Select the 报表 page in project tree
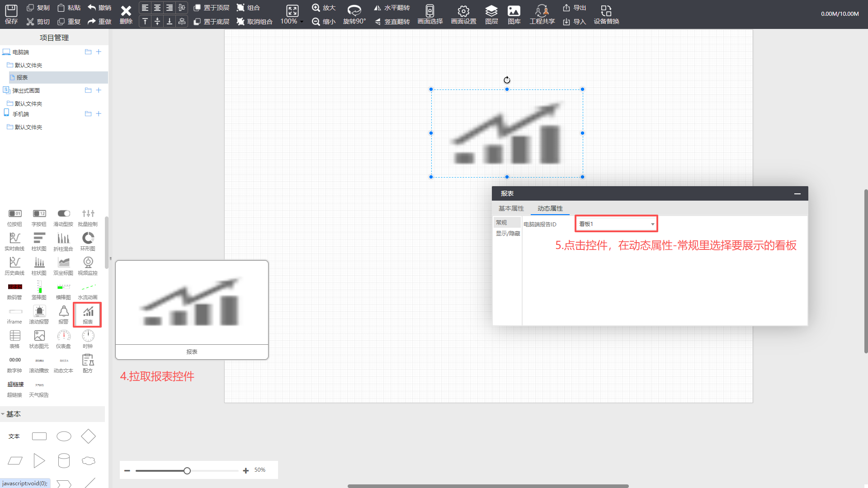This screenshot has width=868, height=488. pos(22,77)
